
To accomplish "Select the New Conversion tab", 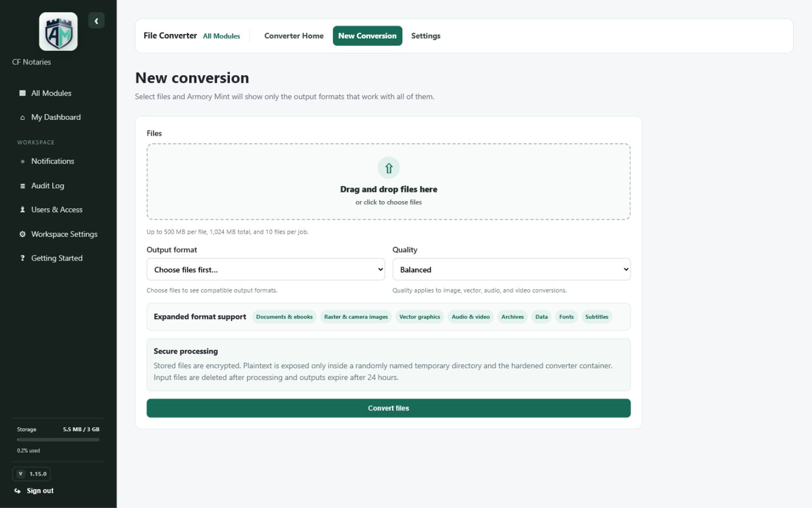I will click(367, 36).
